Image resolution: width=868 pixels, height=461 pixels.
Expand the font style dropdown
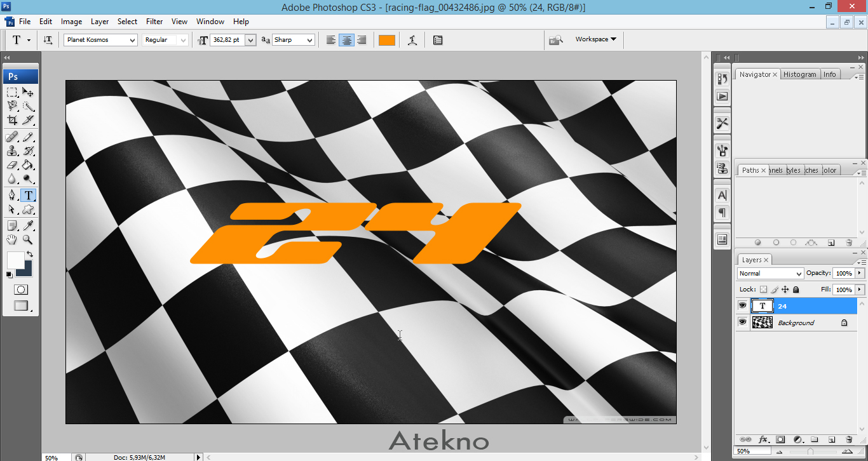point(183,39)
